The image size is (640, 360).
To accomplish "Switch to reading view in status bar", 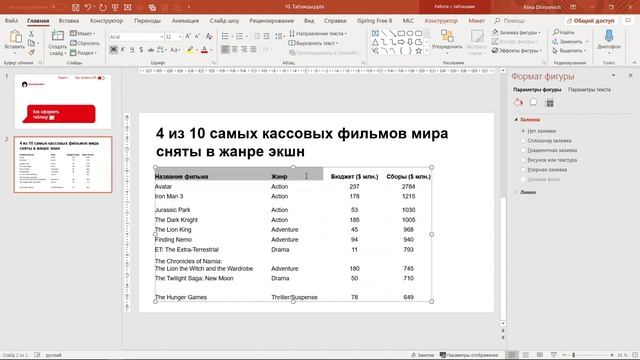I will pos(540,355).
